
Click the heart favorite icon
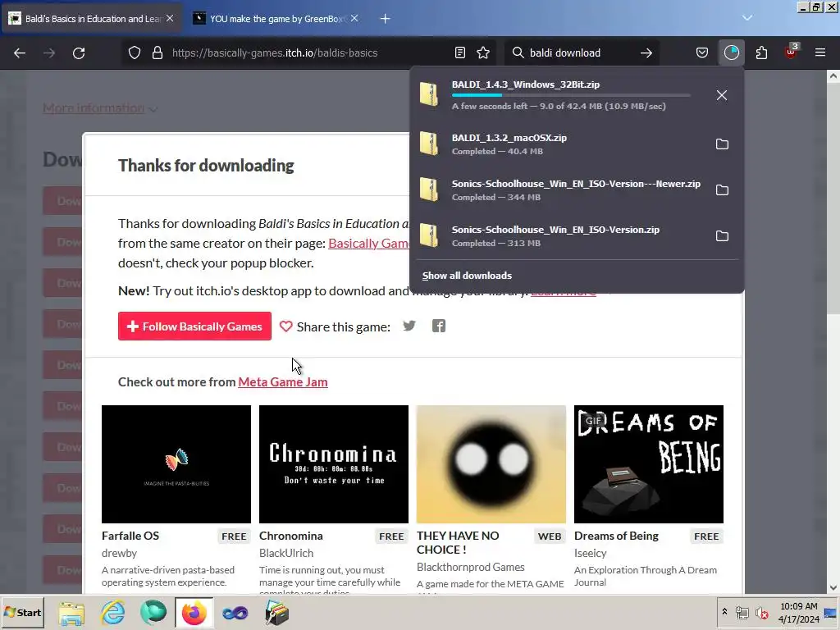coord(285,326)
